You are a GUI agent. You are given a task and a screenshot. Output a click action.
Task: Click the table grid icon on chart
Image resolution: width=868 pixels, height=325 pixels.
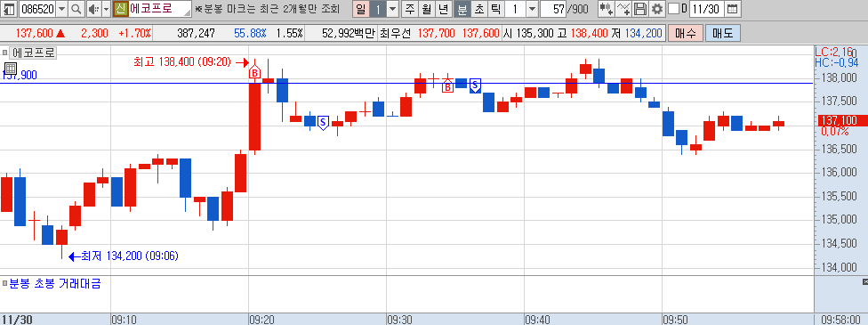(10, 69)
